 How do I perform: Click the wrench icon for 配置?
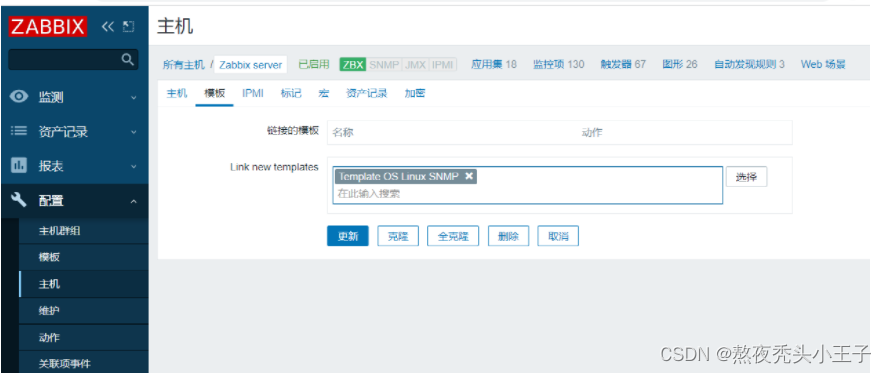(19, 199)
